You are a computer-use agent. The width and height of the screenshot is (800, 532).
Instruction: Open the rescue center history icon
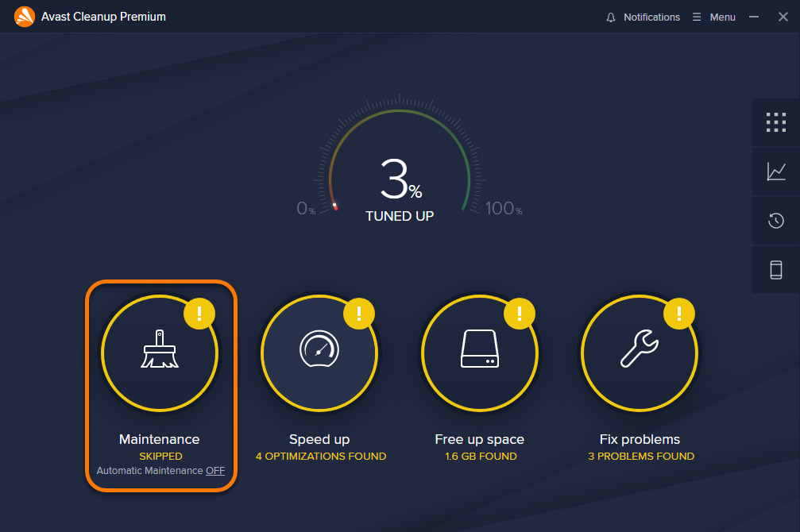coord(776,221)
